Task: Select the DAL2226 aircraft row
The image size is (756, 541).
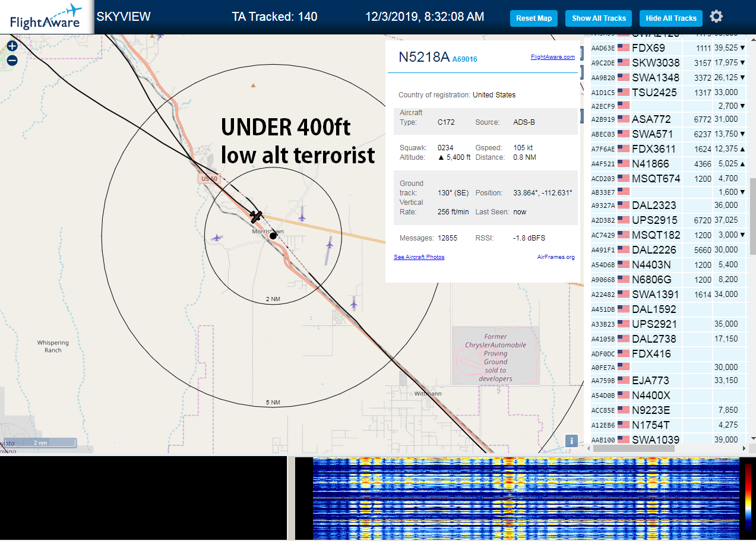Action: [669, 250]
